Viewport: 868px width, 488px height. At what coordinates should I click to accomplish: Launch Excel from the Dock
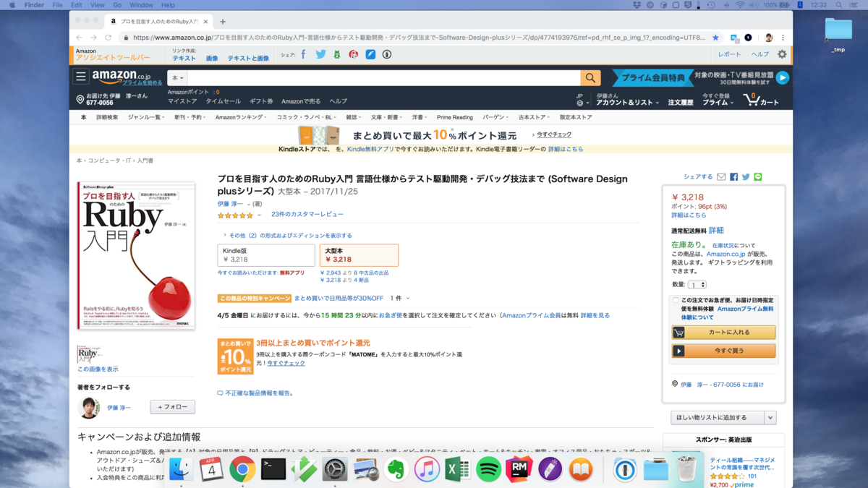pos(458,470)
